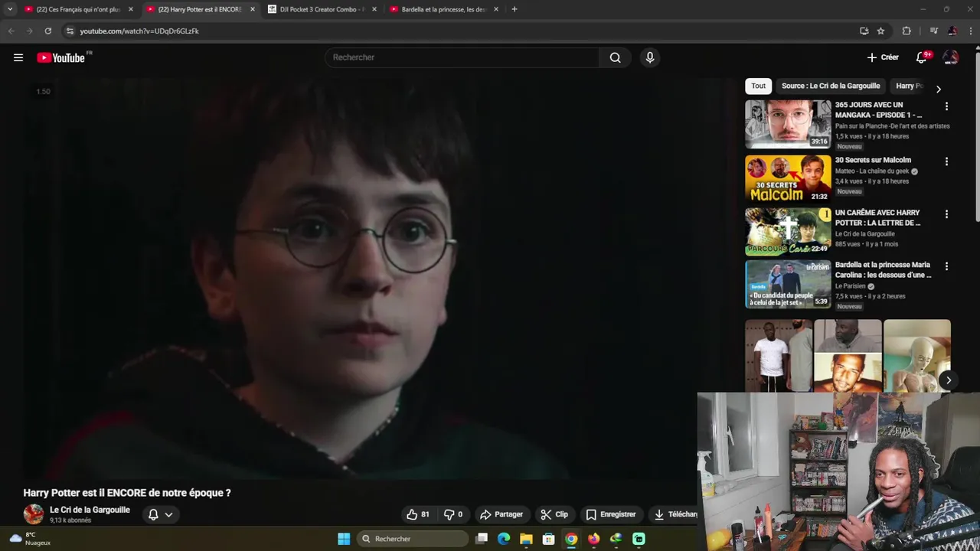
Task: Select 'Source : Le Cri de la Gargouille' chip
Action: coord(831,86)
